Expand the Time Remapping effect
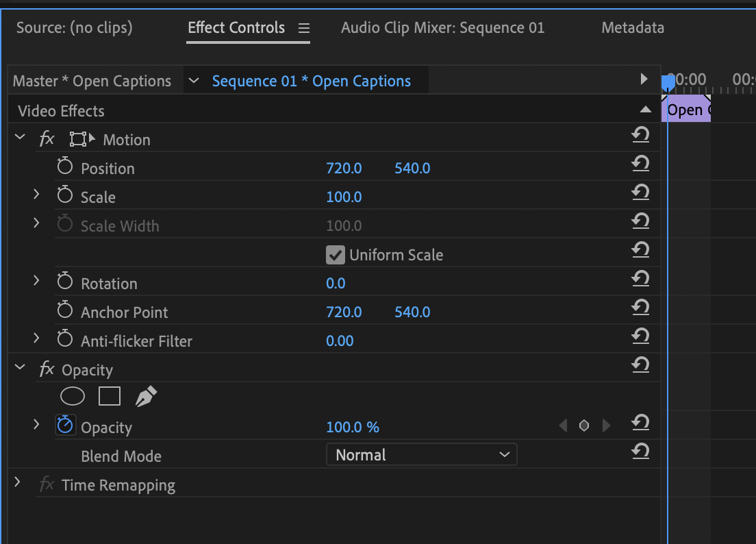Screen dimensions: 756x544 click(18, 484)
